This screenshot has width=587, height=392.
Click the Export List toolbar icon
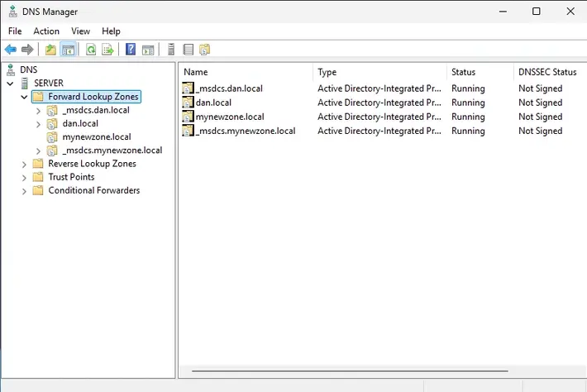point(107,50)
